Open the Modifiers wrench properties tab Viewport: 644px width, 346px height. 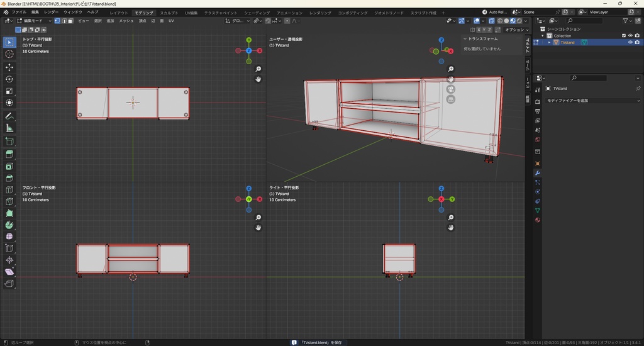[x=538, y=172]
